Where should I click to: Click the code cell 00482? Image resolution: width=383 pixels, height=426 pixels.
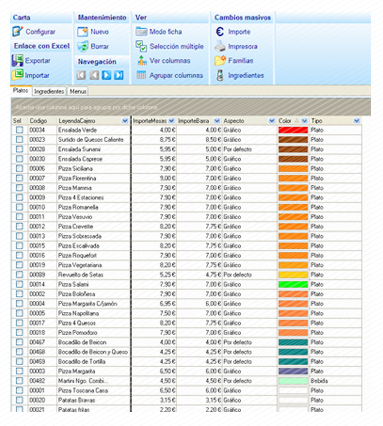click(x=42, y=381)
